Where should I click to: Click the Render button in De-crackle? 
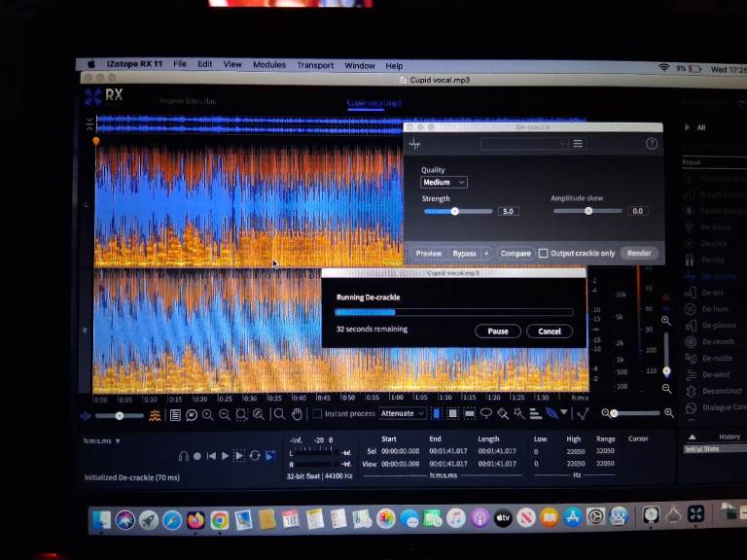point(638,254)
